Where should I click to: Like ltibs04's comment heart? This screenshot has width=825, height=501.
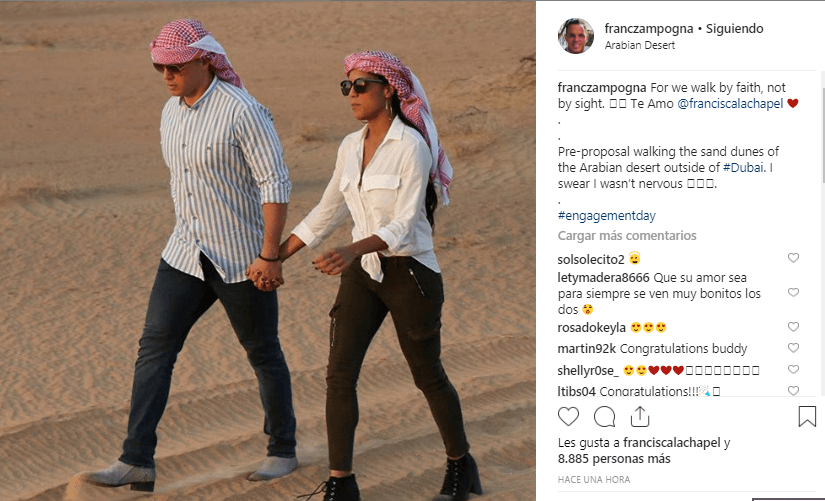[793, 390]
